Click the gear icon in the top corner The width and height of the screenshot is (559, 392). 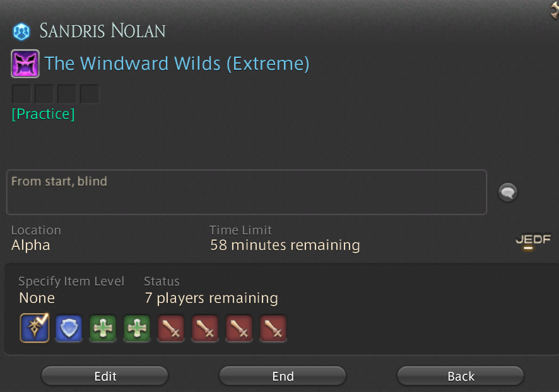(555, 9)
